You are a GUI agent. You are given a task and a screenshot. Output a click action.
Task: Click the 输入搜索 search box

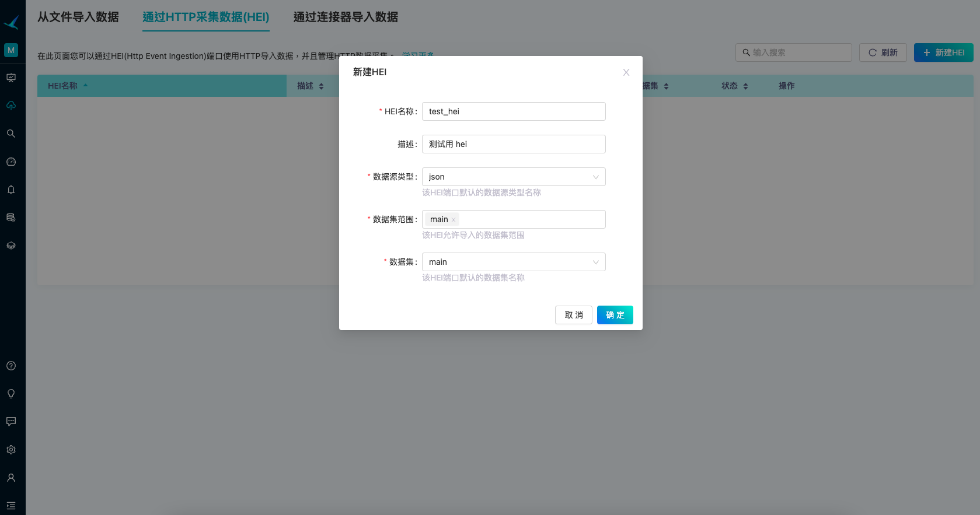coord(794,52)
